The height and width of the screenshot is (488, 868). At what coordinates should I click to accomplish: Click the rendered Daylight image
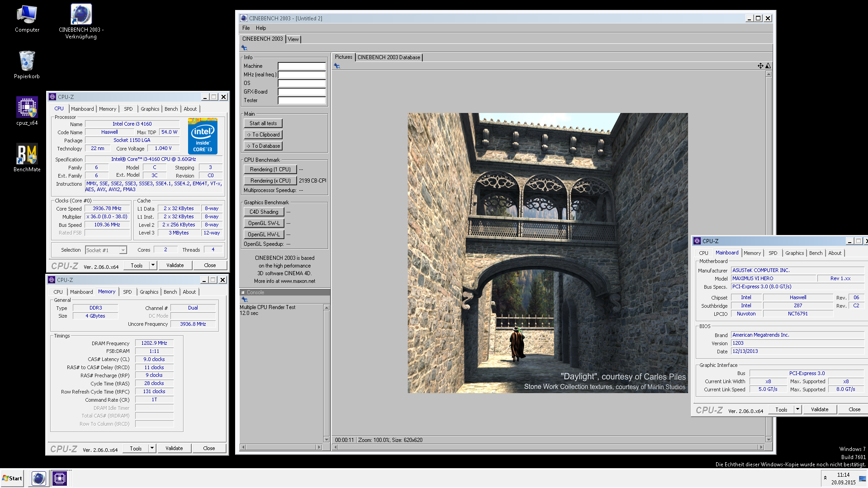coord(547,253)
